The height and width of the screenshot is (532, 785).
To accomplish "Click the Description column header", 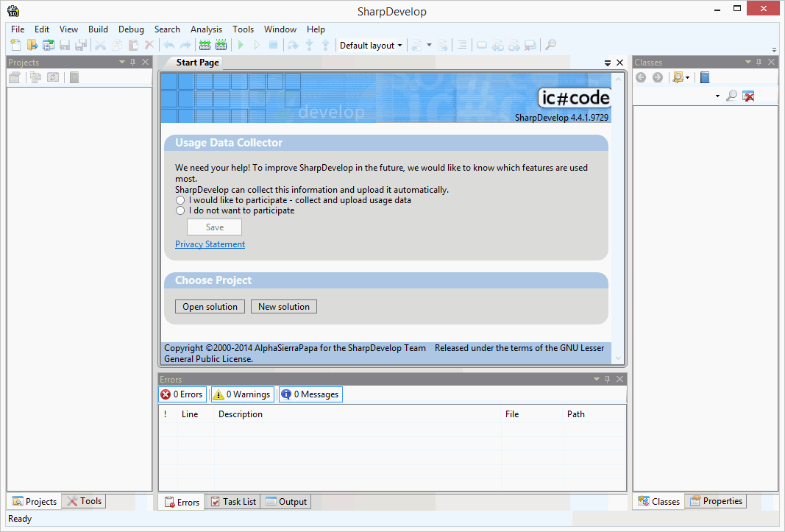I will pos(241,414).
